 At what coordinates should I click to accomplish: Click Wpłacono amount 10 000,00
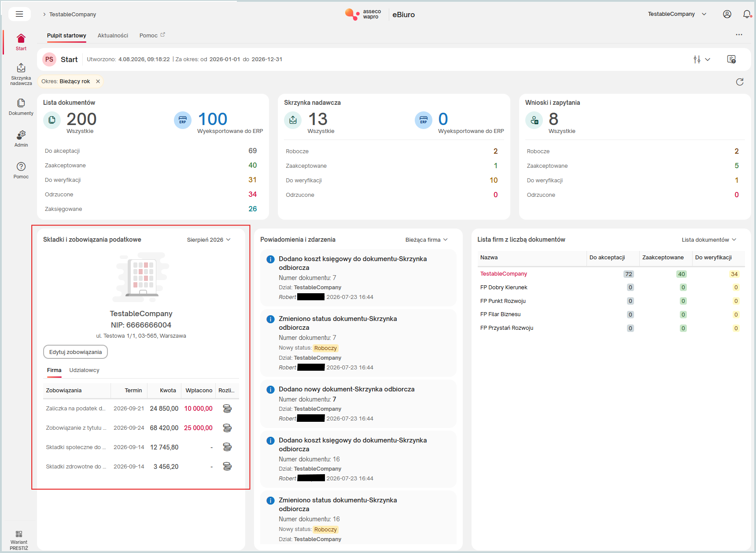(198, 409)
